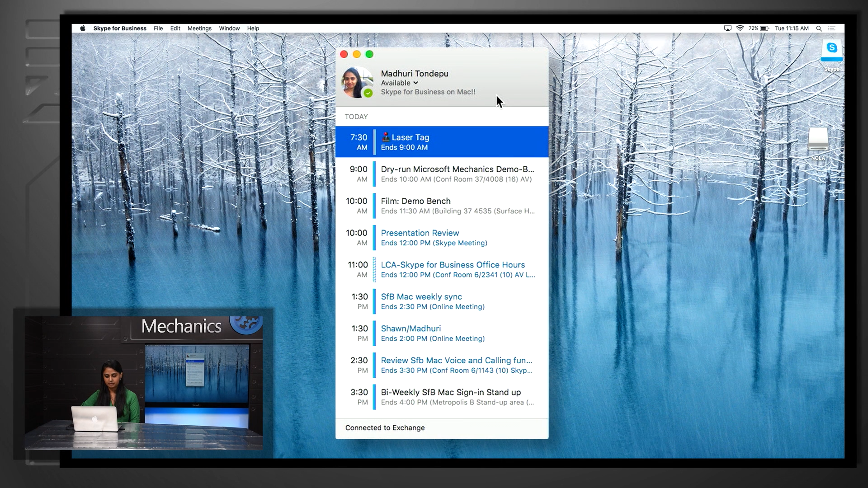The height and width of the screenshot is (488, 868).
Task: Click the green full-screen window button
Action: [x=369, y=54]
